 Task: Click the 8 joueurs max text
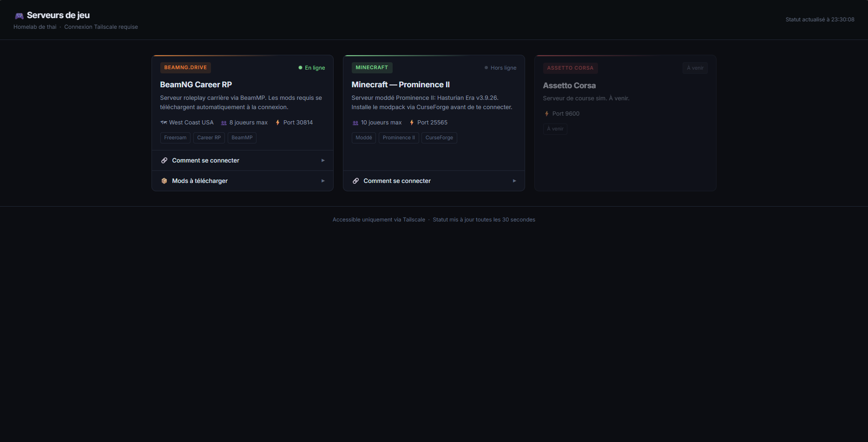coord(249,123)
